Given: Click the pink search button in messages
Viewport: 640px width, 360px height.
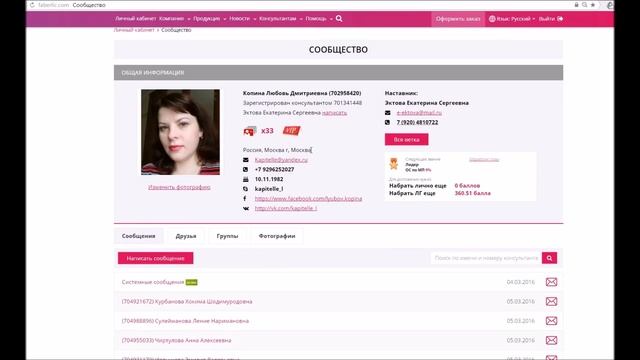Looking at the screenshot, I should [549, 258].
